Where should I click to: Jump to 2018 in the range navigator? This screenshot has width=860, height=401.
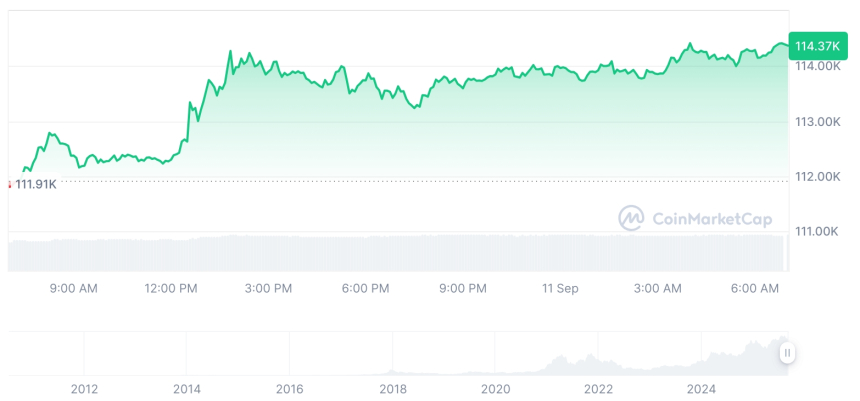pyautogui.click(x=393, y=388)
